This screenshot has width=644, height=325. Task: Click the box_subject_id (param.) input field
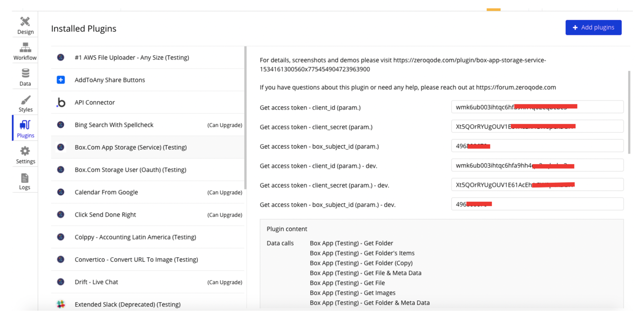click(x=537, y=146)
